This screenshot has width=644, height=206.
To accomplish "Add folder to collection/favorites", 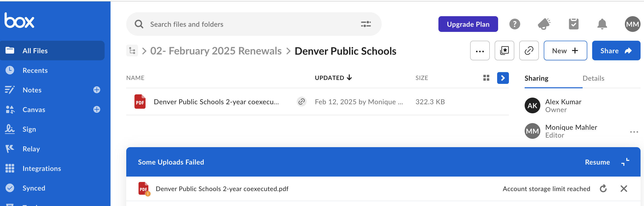I will [x=504, y=51].
